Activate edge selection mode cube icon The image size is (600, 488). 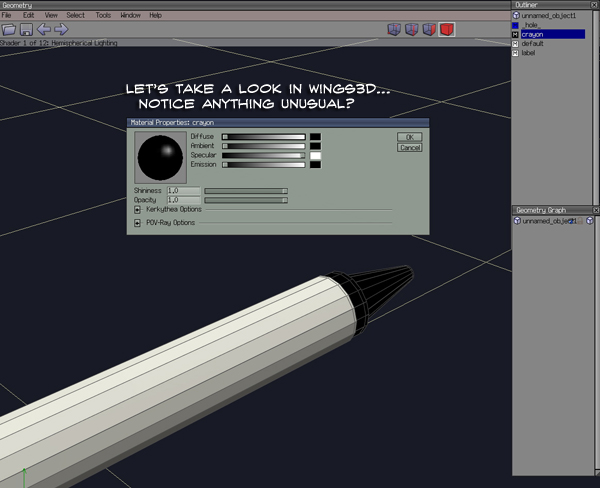(x=411, y=29)
